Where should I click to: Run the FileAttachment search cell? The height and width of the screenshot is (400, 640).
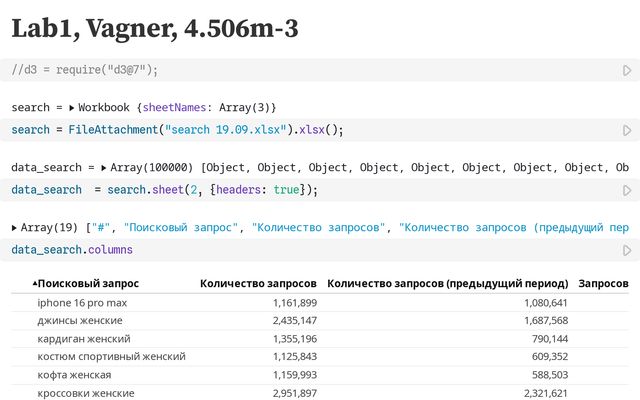pyautogui.click(x=627, y=130)
